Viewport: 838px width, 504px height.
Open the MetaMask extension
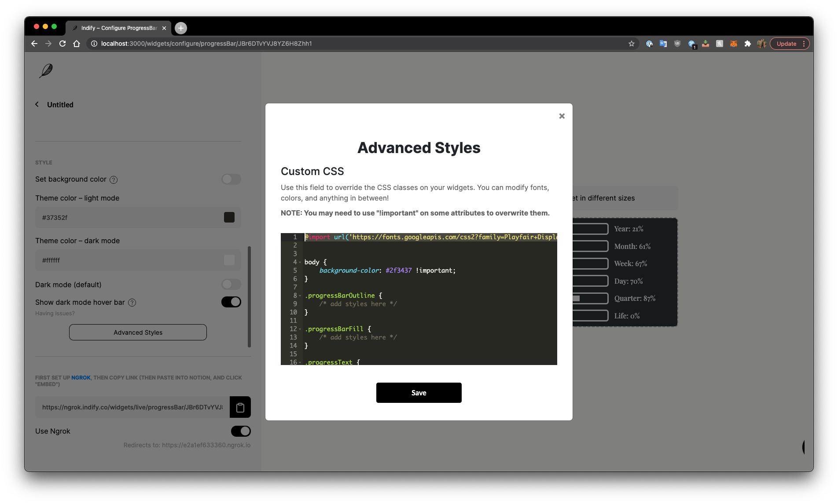click(x=733, y=44)
